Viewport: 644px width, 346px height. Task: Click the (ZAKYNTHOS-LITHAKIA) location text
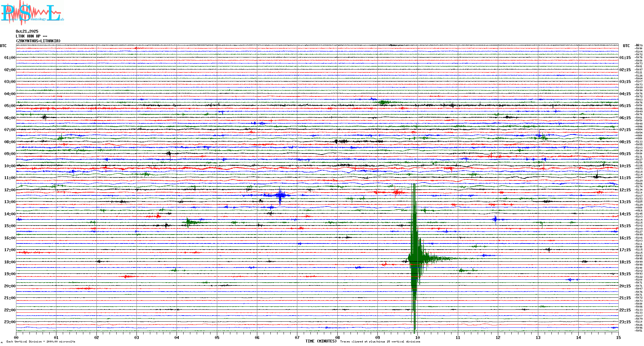click(x=38, y=41)
